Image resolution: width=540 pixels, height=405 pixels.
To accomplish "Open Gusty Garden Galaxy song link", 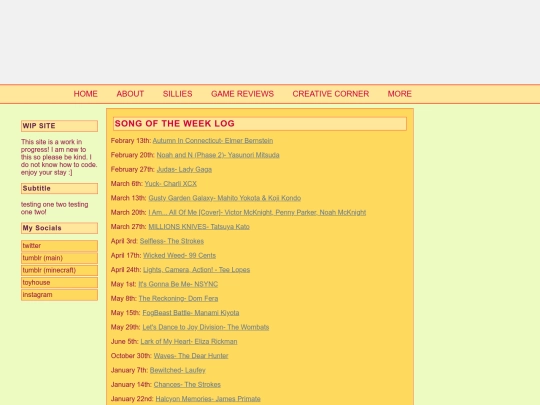I will pos(225,198).
